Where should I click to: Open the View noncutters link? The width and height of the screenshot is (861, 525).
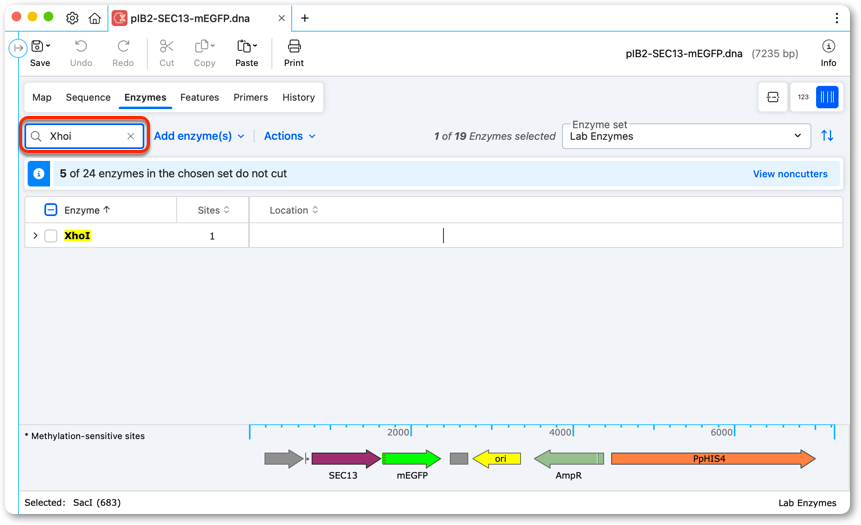[x=790, y=174]
